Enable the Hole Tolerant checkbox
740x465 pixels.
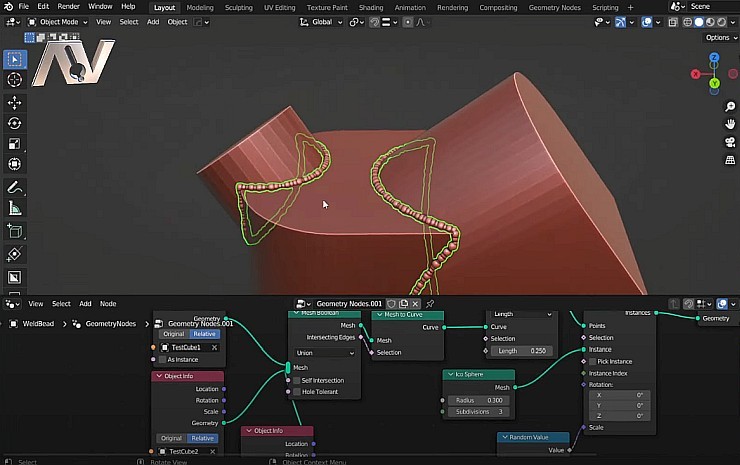[x=296, y=392]
